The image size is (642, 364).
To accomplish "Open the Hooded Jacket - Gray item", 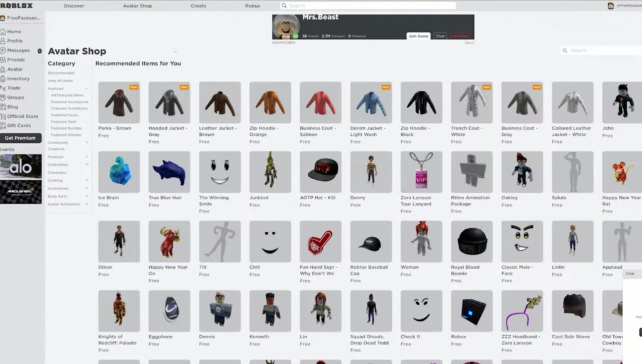I will 169,103.
